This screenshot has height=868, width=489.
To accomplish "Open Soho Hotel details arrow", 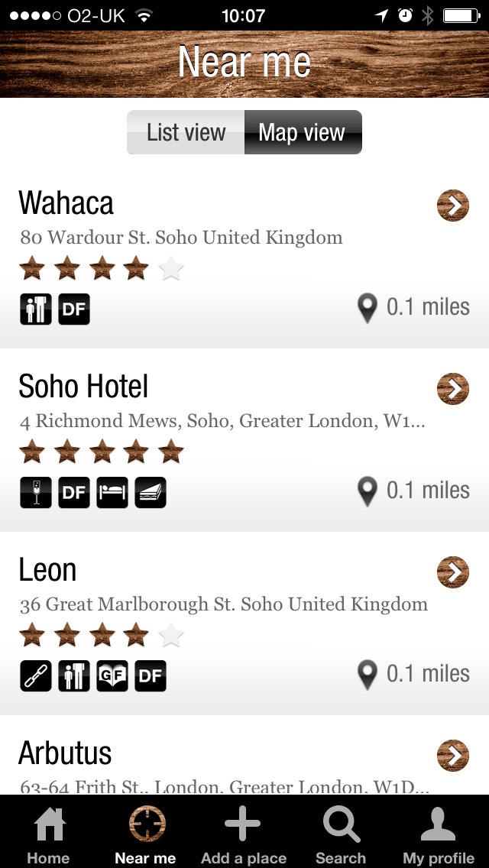I will click(453, 389).
